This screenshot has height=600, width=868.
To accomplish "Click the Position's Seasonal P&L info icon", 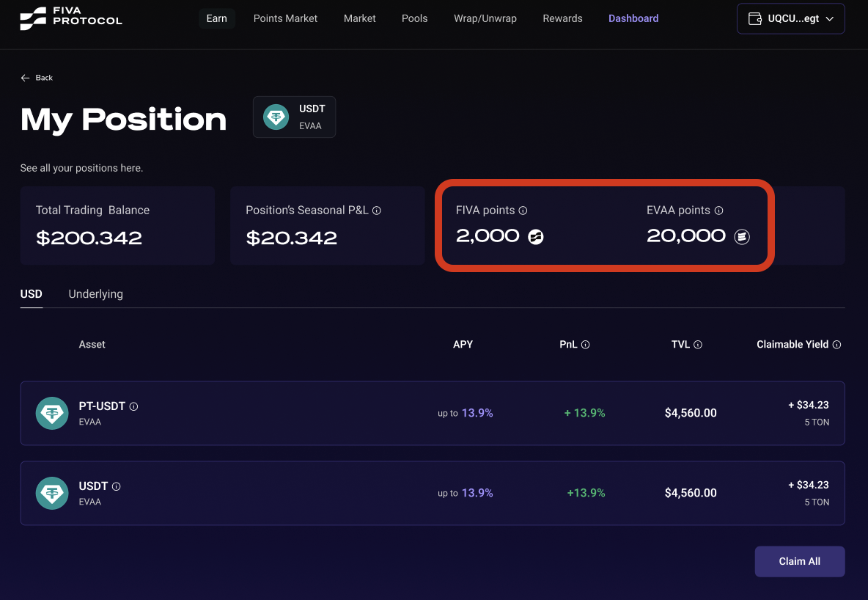I will [x=377, y=211].
